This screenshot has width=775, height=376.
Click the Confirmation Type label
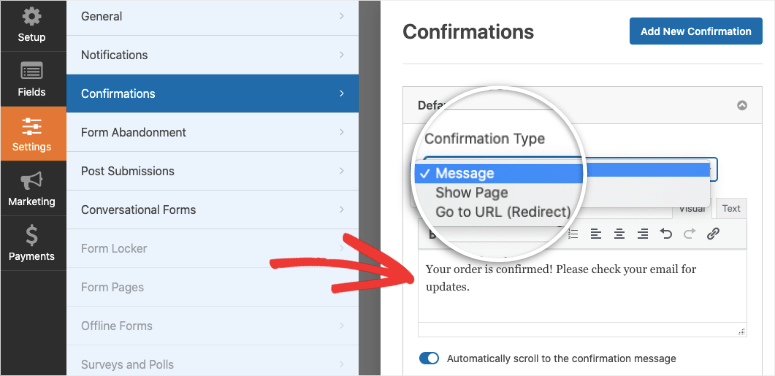(x=484, y=139)
